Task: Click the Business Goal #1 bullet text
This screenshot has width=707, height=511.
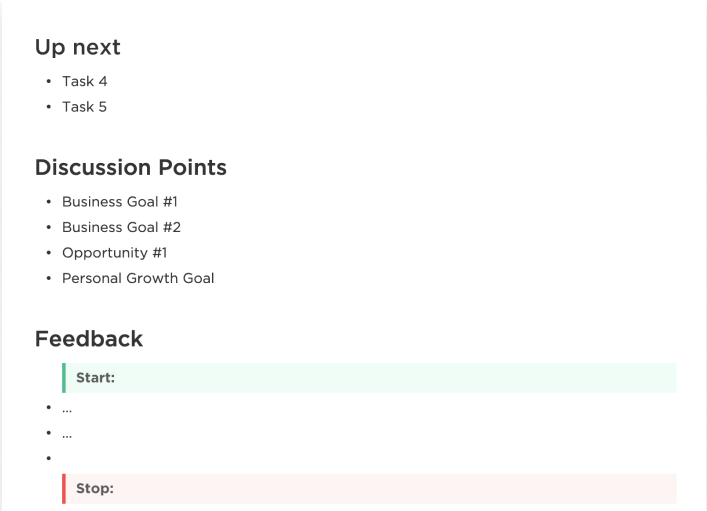Action: 120,202
